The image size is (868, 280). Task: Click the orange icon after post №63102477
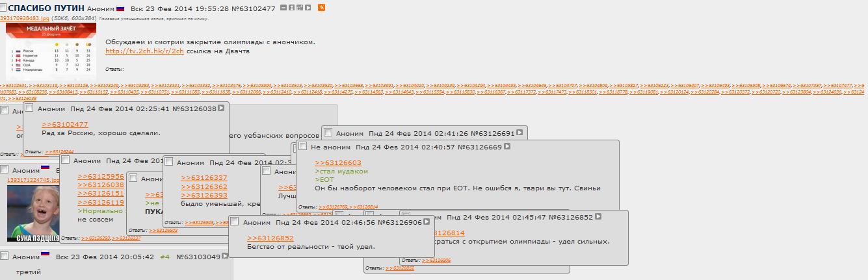pyautogui.click(x=321, y=8)
